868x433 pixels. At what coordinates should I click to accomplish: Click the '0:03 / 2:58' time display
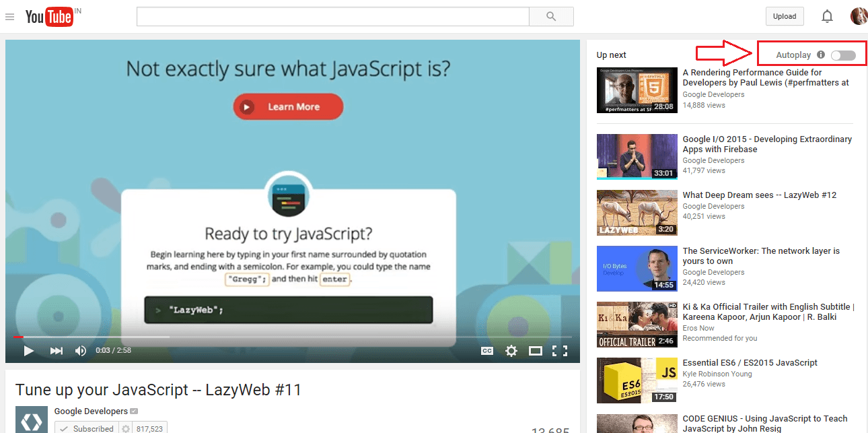point(113,350)
